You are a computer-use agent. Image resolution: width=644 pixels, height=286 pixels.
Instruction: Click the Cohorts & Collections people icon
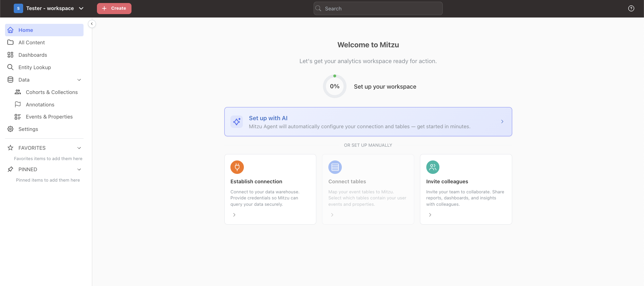pyautogui.click(x=18, y=92)
